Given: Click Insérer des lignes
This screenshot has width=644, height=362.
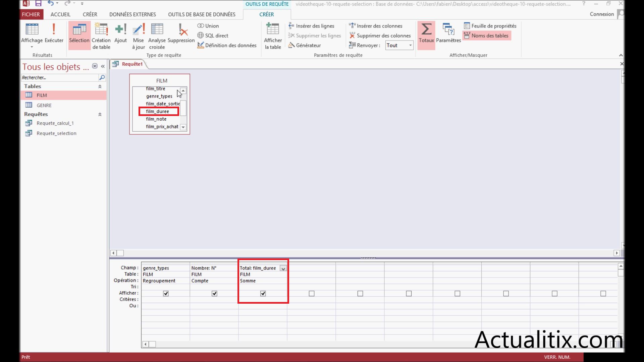Looking at the screenshot, I should pyautogui.click(x=311, y=26).
